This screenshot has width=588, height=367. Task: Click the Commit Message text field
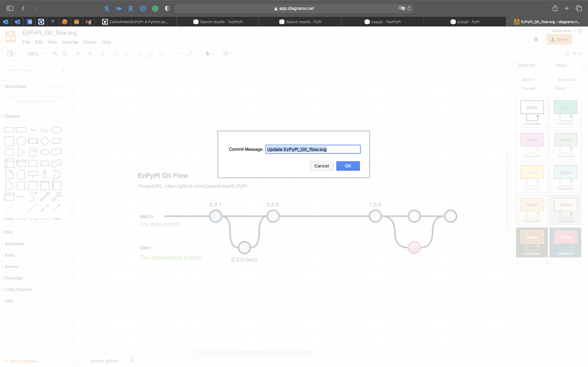313,149
